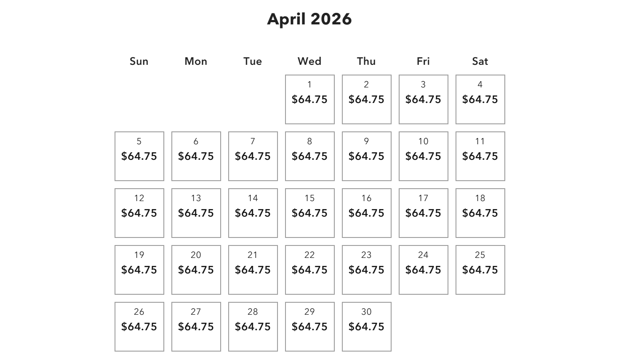Screen dimensions: 642x364
Task: Select Sunday, April 5
Action: 139,156
